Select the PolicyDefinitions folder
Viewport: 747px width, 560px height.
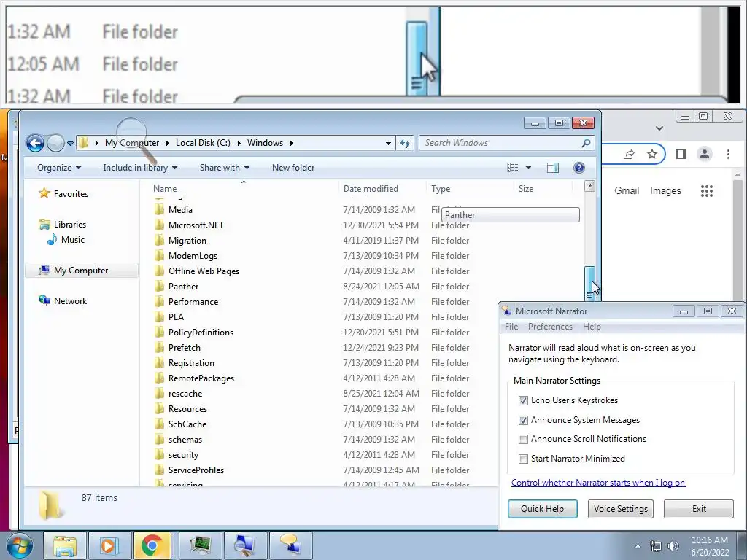coord(201,332)
